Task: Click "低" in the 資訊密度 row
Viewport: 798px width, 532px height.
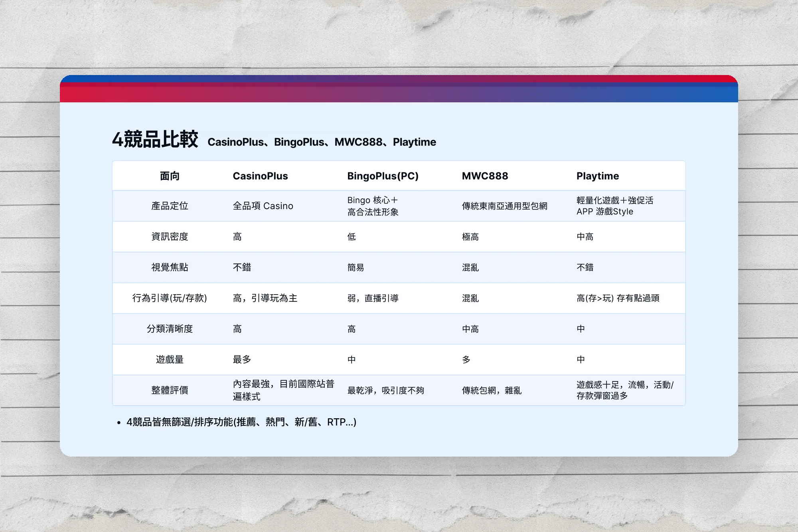Action: click(x=352, y=237)
